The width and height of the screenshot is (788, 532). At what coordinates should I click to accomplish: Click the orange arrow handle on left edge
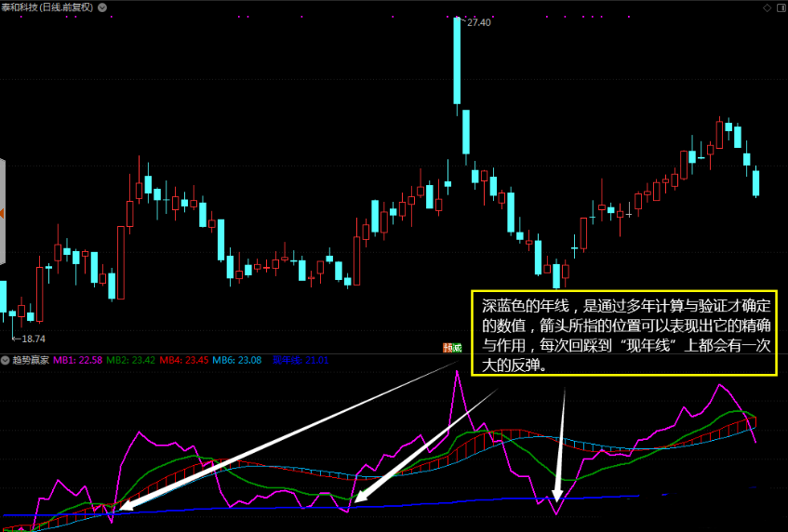[2, 214]
